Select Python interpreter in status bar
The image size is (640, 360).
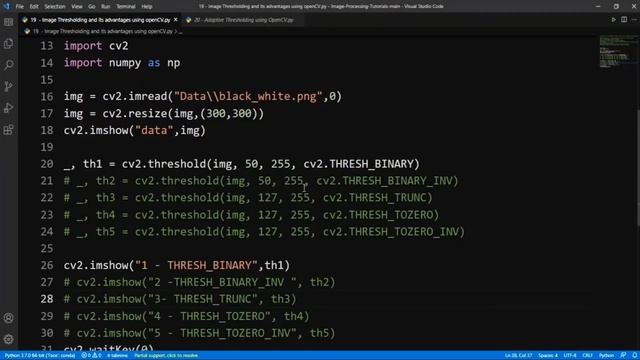40,356
